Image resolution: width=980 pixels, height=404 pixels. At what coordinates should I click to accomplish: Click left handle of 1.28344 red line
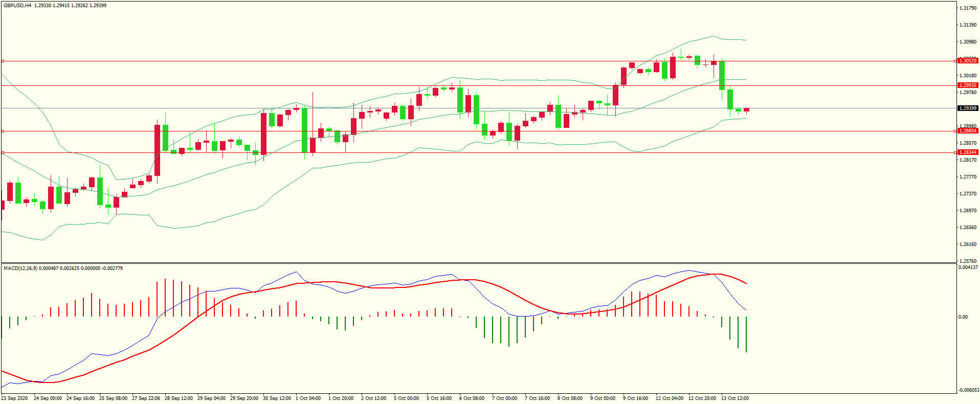coord(3,152)
